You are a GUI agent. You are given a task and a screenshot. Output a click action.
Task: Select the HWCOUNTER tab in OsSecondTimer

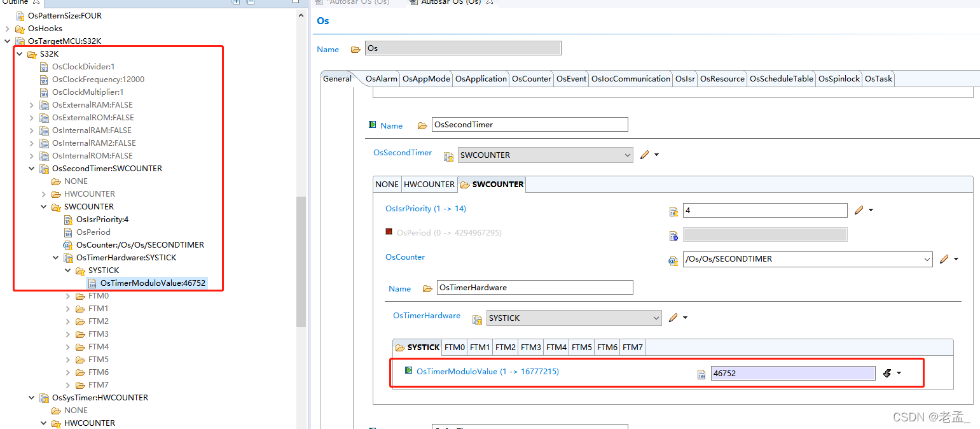pos(429,185)
